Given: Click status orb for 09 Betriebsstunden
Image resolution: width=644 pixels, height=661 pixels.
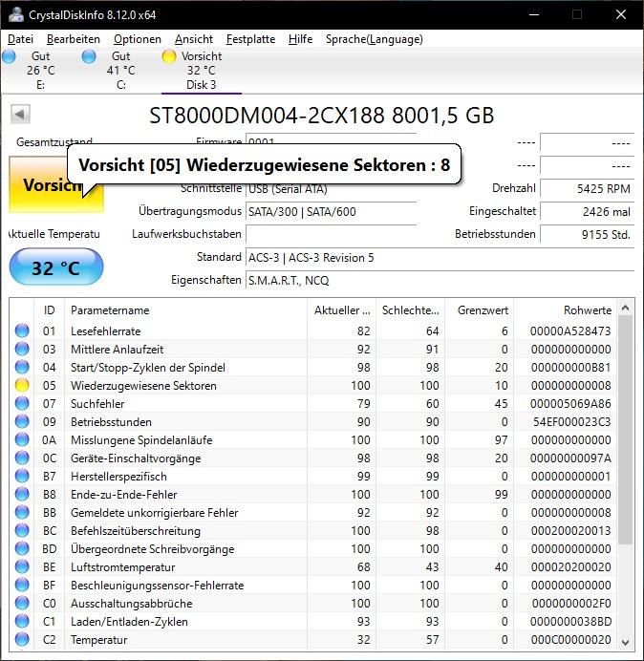Looking at the screenshot, I should [x=22, y=421].
